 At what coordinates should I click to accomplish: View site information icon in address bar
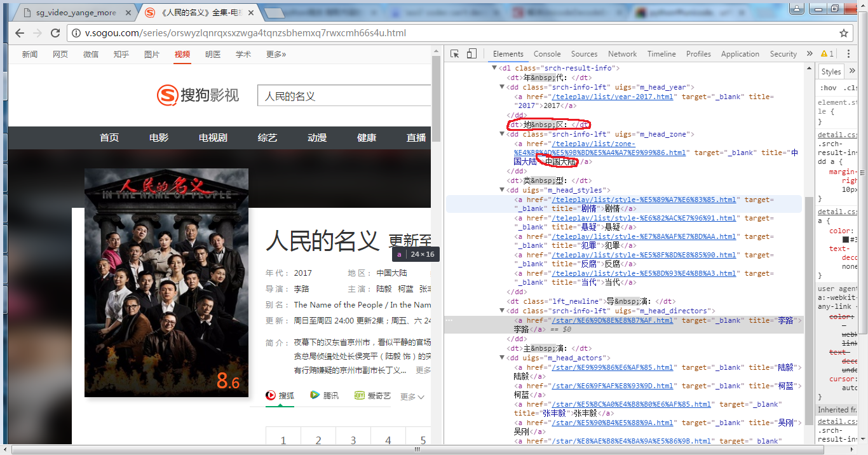point(76,33)
